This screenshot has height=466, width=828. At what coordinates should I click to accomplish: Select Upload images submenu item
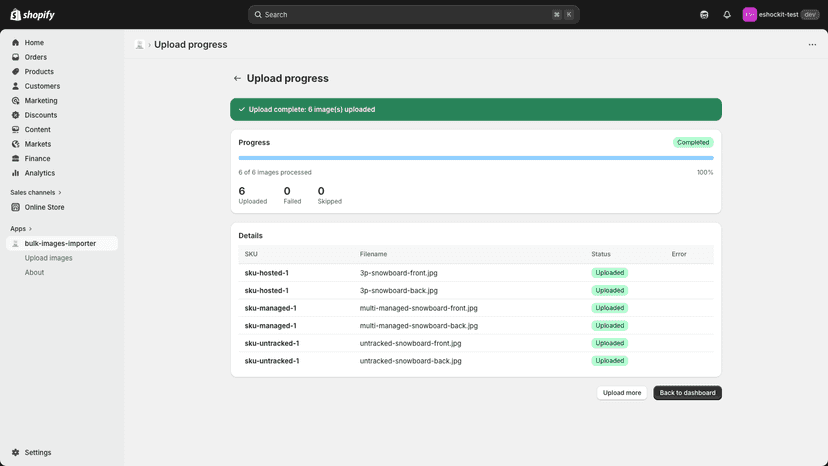click(49, 258)
